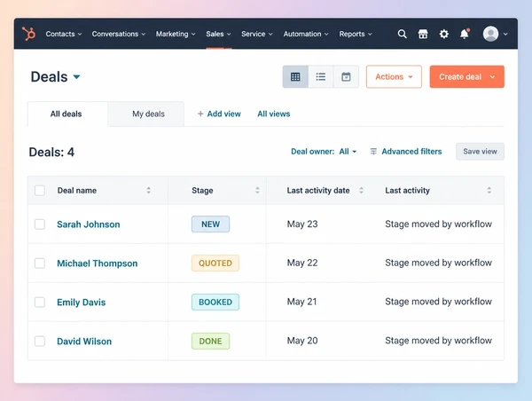Screen dimensions: 532x401
Task: Open the Sales menu
Action: [x=218, y=34]
